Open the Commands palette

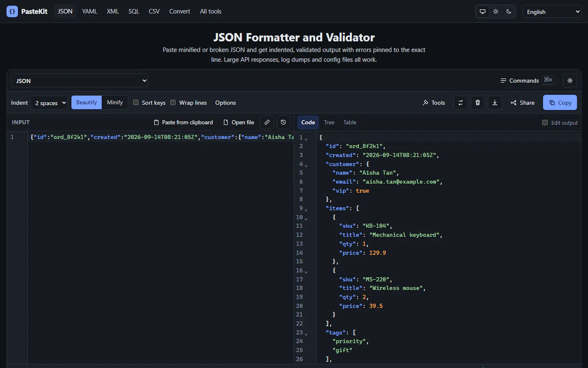(527, 81)
